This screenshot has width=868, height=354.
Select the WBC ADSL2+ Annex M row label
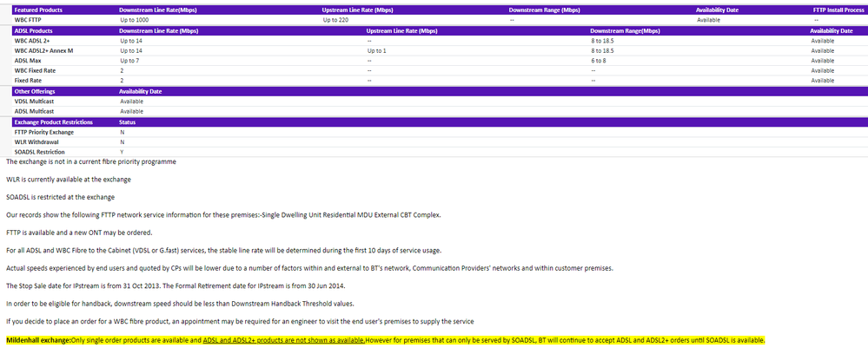(43, 50)
